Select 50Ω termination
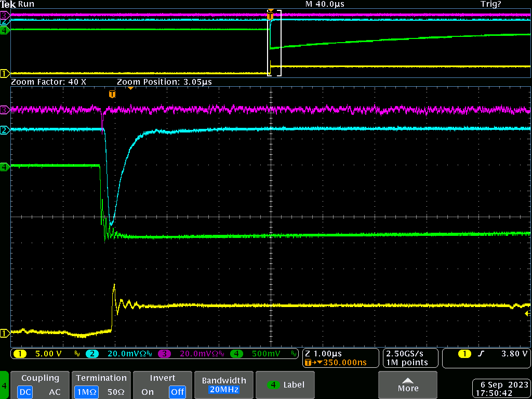Screen dimensions: 532x399 pyautogui.click(x=117, y=392)
